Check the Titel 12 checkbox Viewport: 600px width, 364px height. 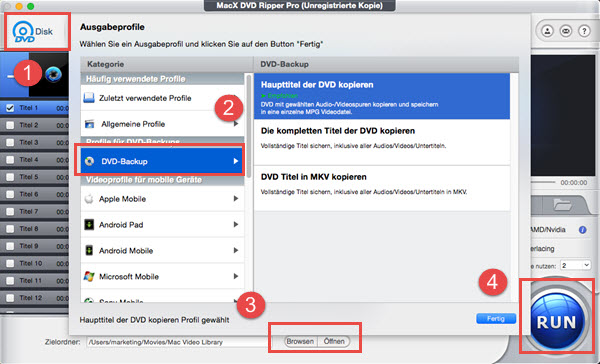point(10,298)
